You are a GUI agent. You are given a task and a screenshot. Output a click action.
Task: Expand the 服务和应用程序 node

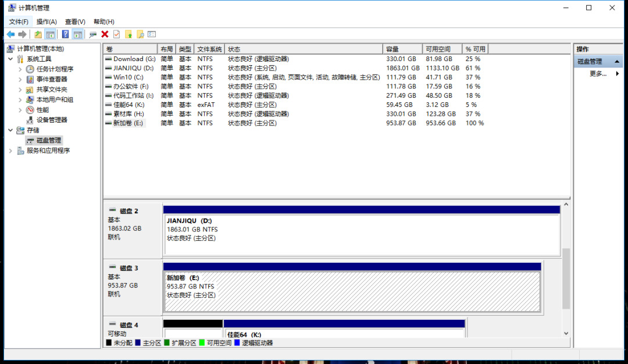pos(10,151)
